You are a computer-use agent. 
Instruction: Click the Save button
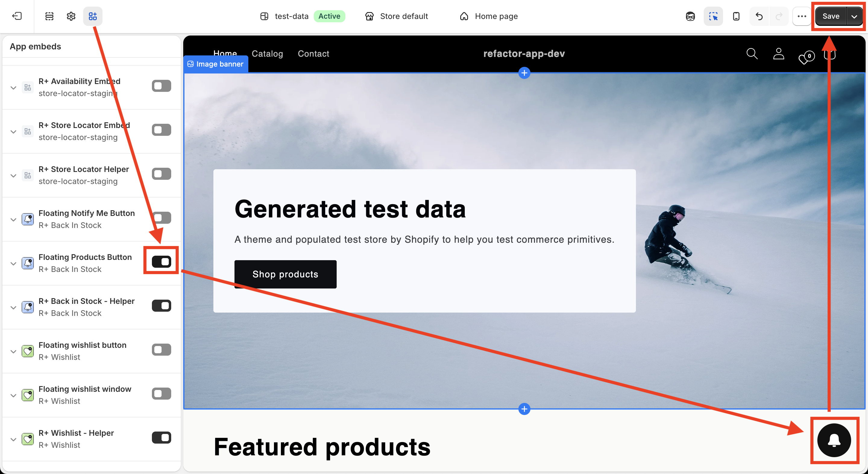pos(831,16)
